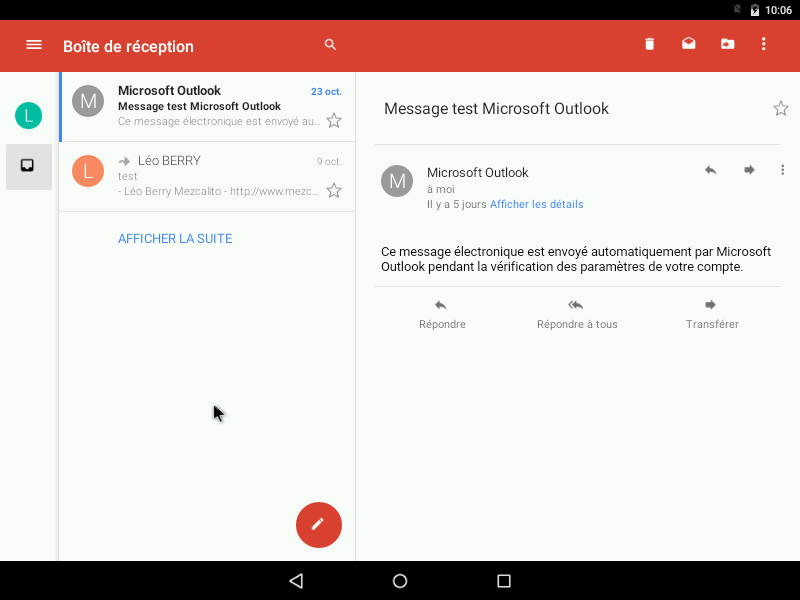
Task: Star the Microsoft Outlook email in the list
Action: click(334, 120)
